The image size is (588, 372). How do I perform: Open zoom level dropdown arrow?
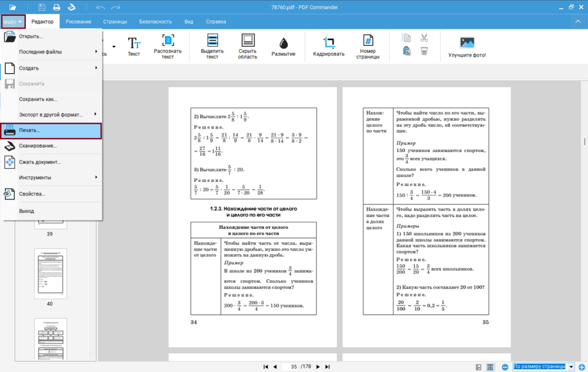571,366
